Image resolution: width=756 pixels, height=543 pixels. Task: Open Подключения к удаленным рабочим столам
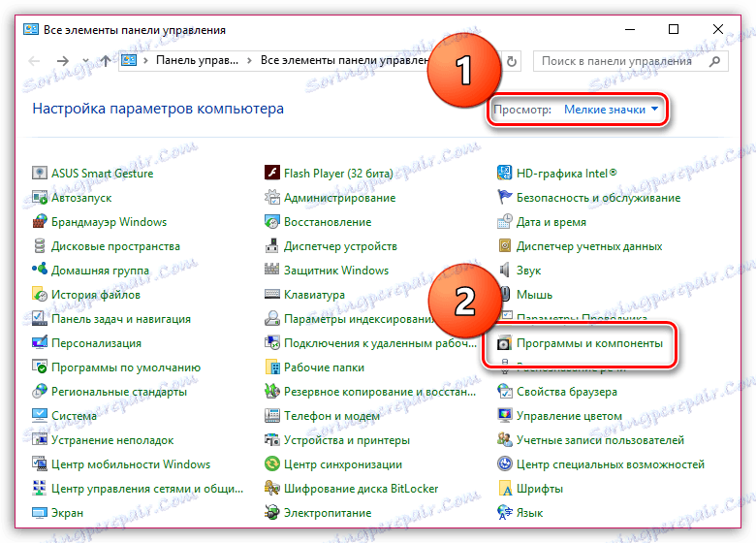point(380,343)
